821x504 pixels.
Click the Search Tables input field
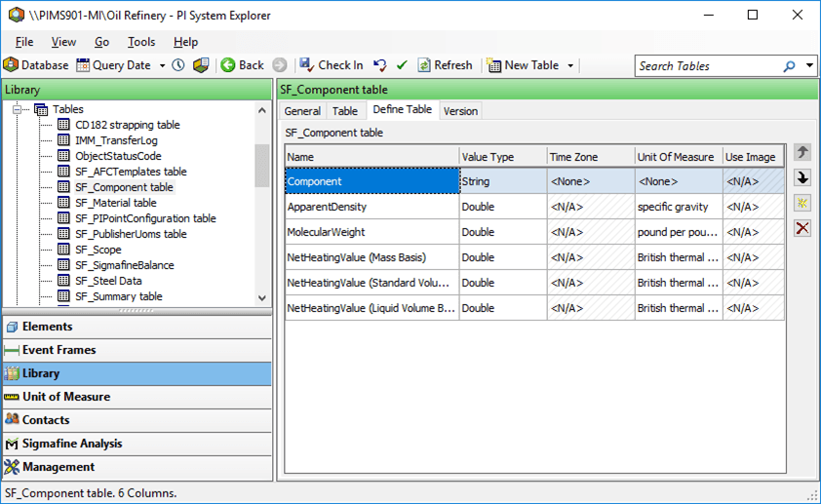pos(708,66)
